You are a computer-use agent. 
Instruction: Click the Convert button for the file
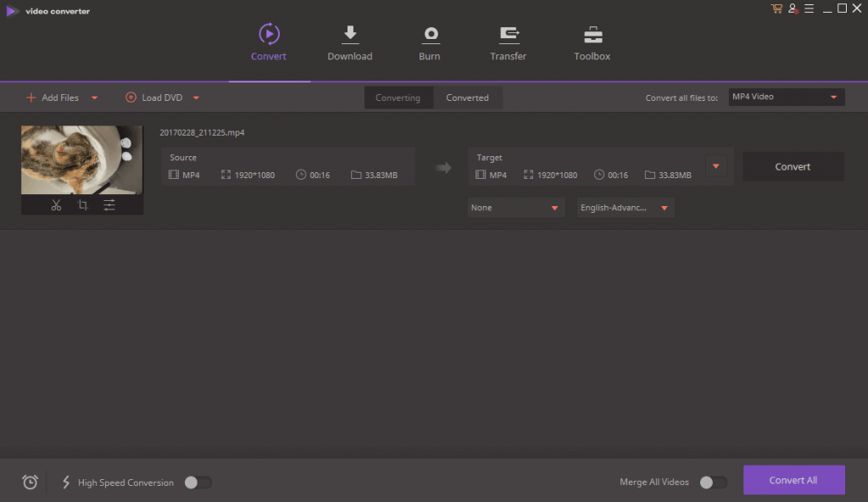click(793, 166)
